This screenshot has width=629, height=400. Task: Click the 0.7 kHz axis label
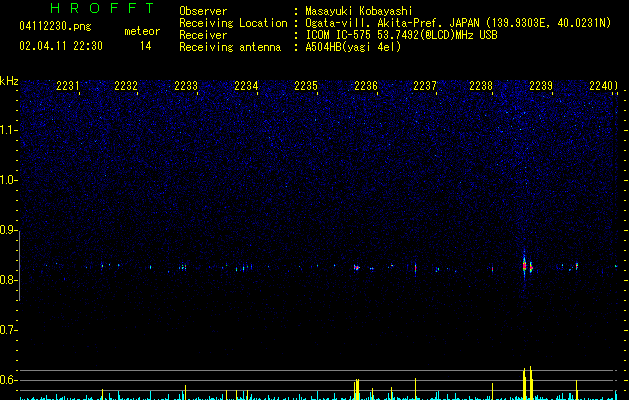tap(8, 330)
